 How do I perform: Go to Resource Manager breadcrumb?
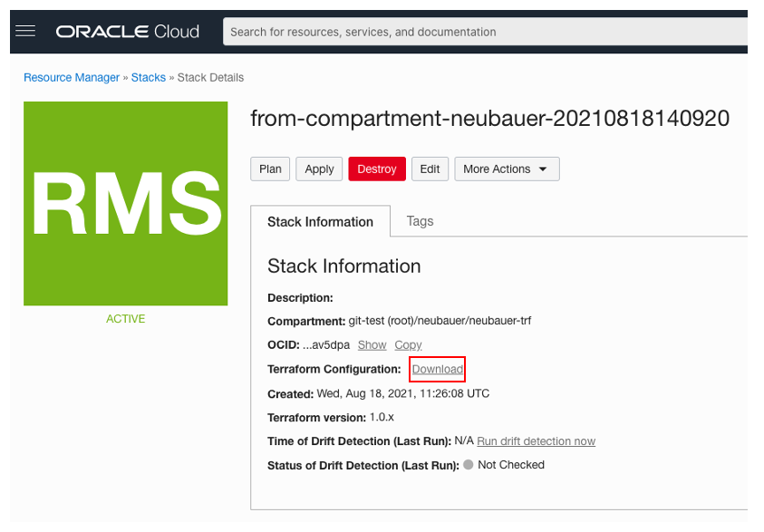(x=72, y=78)
